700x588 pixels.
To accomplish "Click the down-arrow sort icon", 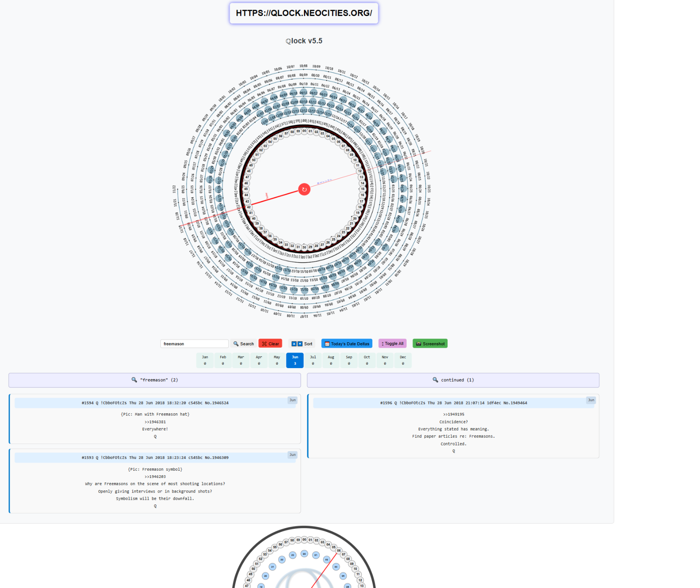I will pyautogui.click(x=300, y=344).
